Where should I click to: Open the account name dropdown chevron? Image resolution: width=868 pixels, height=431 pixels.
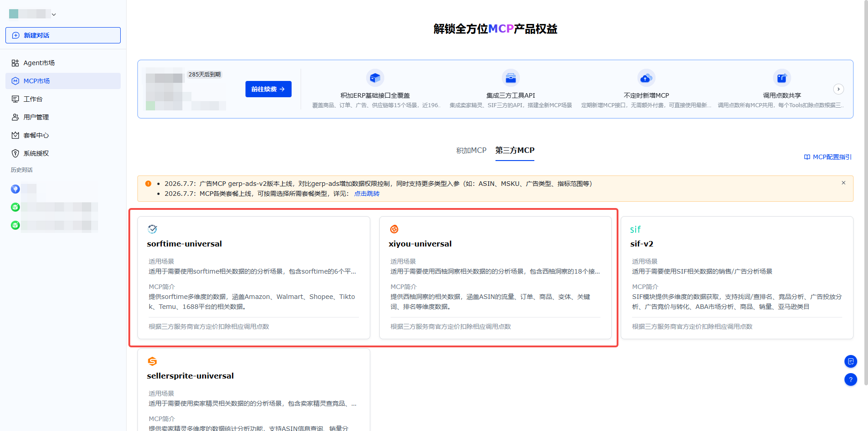(x=54, y=14)
